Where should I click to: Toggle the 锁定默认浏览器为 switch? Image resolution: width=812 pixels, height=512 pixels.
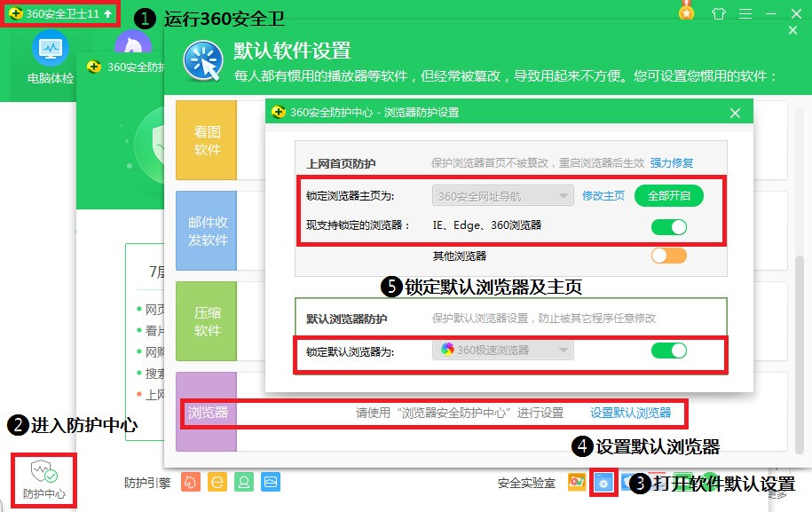[668, 351]
